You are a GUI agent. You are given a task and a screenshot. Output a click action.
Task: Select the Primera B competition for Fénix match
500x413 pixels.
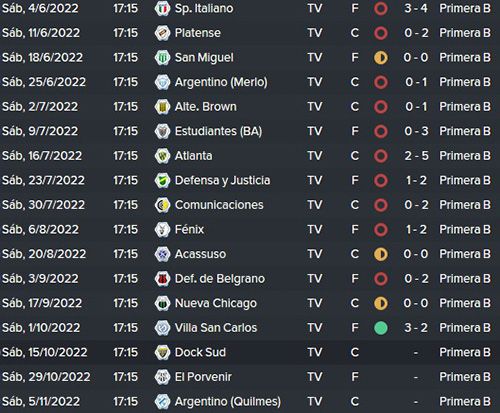[465, 229]
